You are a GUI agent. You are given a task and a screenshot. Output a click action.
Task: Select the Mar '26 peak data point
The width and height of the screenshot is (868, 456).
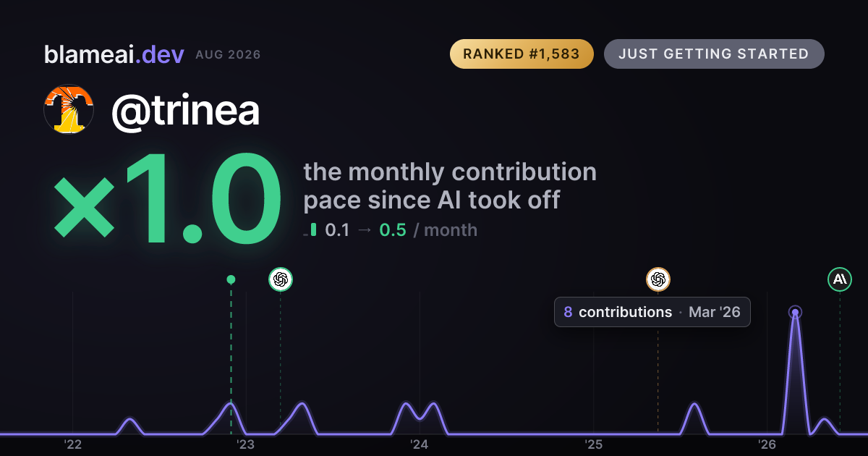coord(795,313)
